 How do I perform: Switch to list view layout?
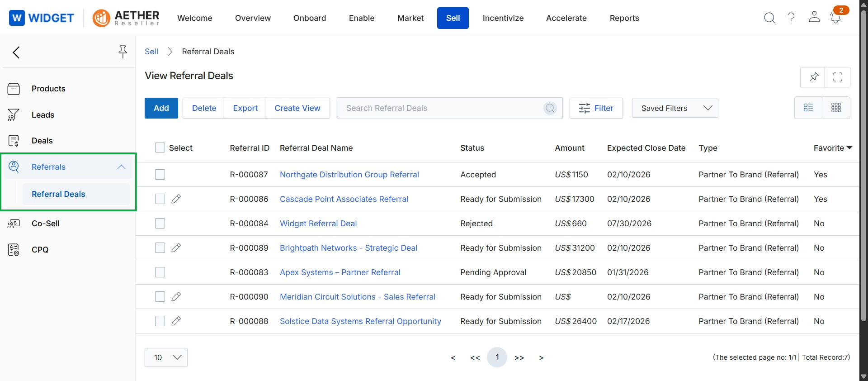(808, 108)
